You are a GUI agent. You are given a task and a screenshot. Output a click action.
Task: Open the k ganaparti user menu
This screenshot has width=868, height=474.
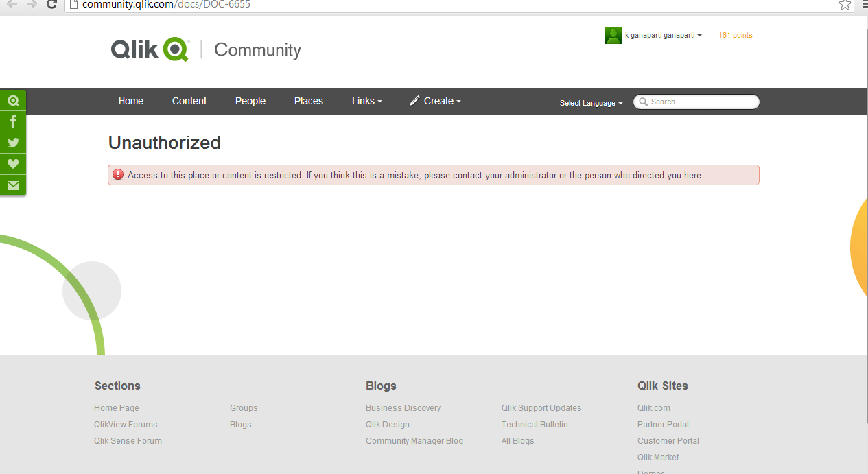click(664, 35)
